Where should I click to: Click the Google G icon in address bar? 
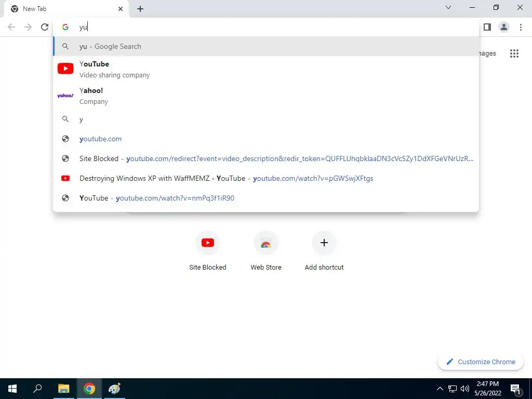tap(65, 27)
